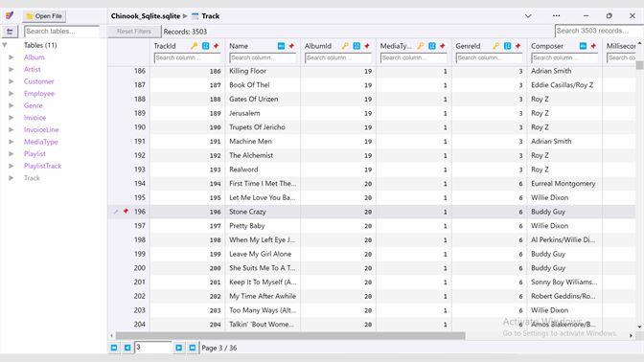The height and width of the screenshot is (362, 644).
Task: Click the Open File button
Action: tap(44, 16)
